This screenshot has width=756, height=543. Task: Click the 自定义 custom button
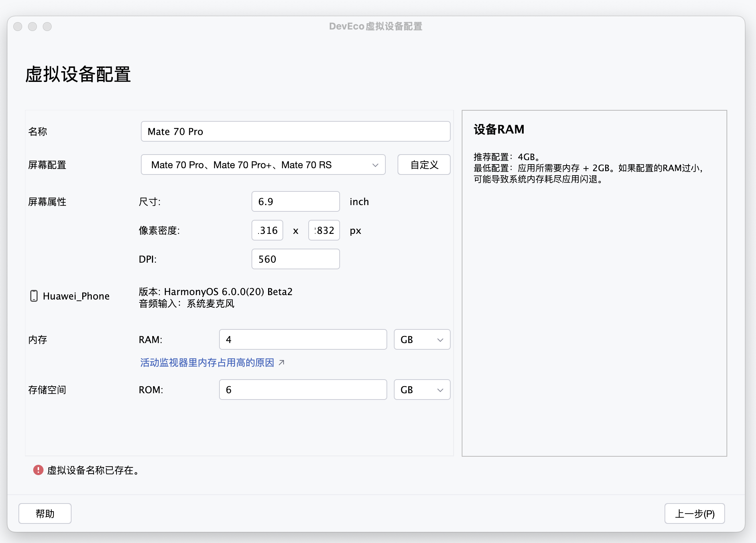[424, 165]
